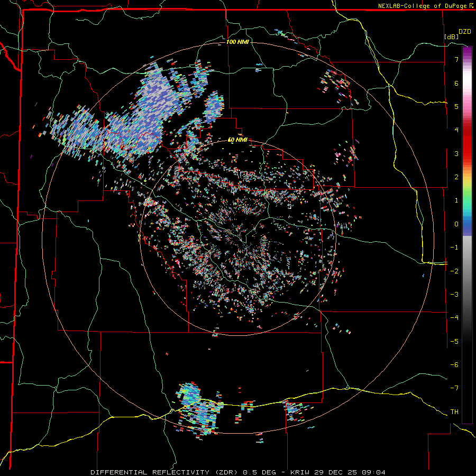Click the 5 dB value on the color scale
This screenshot has width=476, height=476.
[456, 106]
